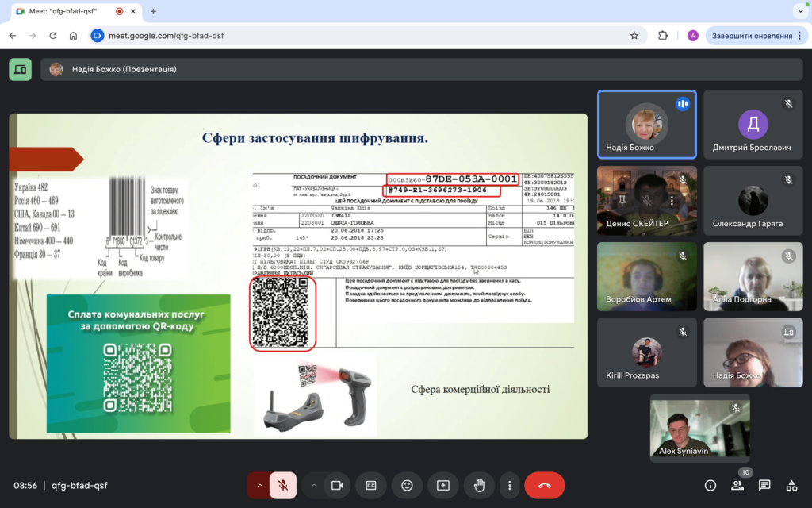812x508 pixels.
Task: Click the speaking indicator on Надія Божко
Action: pyautogui.click(x=683, y=104)
